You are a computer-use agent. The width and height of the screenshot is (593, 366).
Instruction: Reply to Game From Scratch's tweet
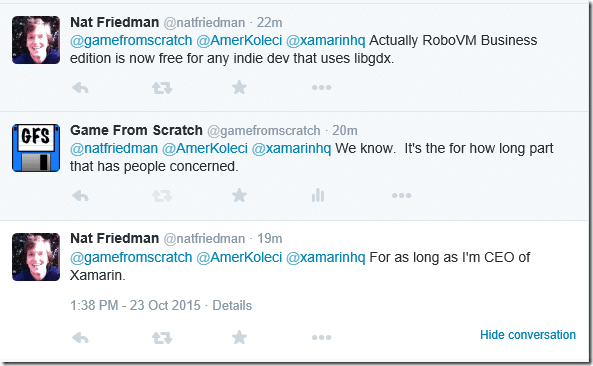[80, 196]
